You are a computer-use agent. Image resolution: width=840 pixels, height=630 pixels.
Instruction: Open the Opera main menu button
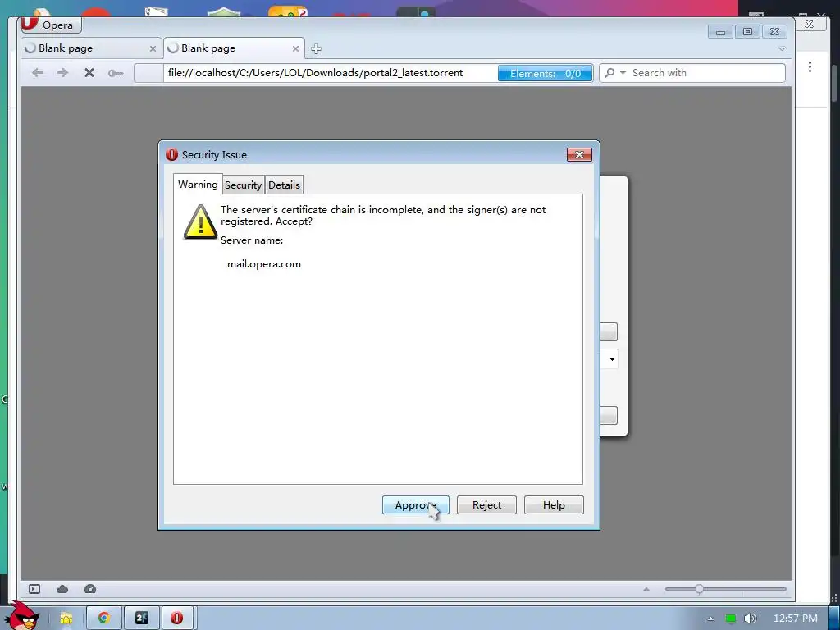tap(52, 25)
